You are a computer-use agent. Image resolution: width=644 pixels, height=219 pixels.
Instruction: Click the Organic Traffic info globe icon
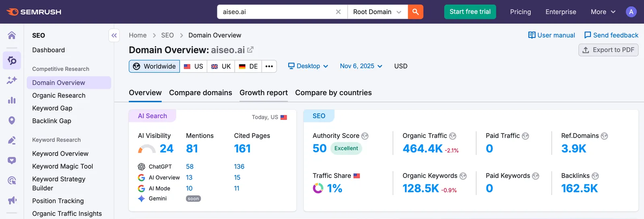452,136
